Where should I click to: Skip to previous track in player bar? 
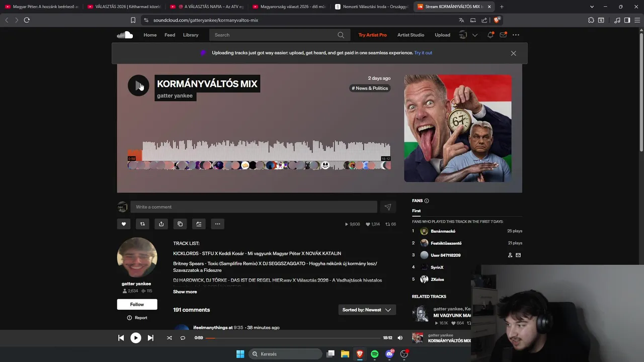click(x=121, y=338)
